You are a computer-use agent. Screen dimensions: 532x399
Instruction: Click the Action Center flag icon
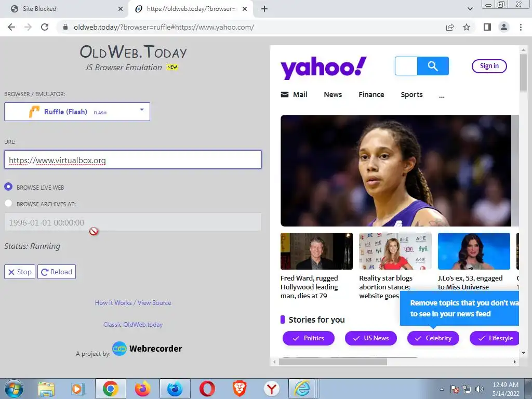pyautogui.click(x=455, y=389)
